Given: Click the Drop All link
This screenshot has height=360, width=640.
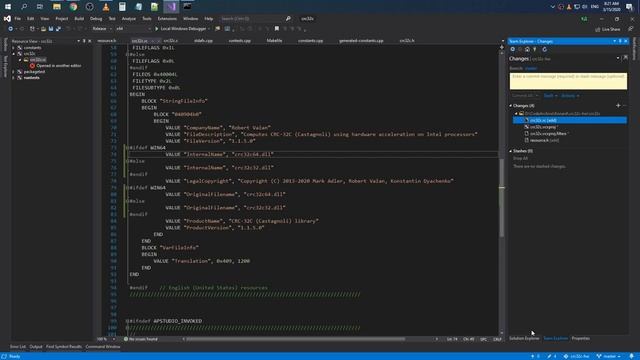Looking at the screenshot, I should tap(520, 158).
